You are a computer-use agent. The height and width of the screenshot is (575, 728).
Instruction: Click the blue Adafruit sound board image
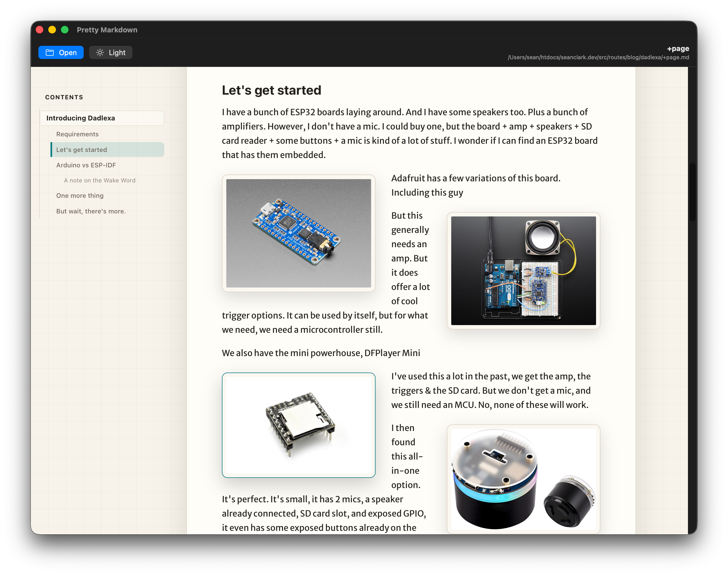coord(298,233)
